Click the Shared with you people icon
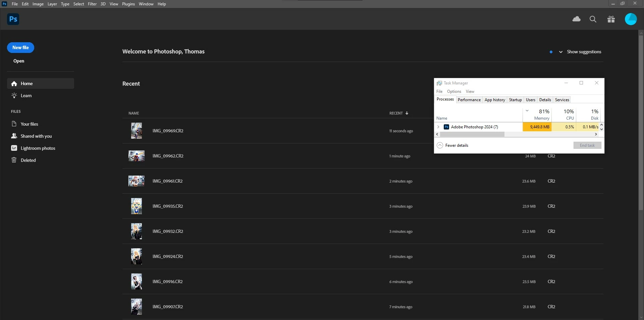 point(14,136)
